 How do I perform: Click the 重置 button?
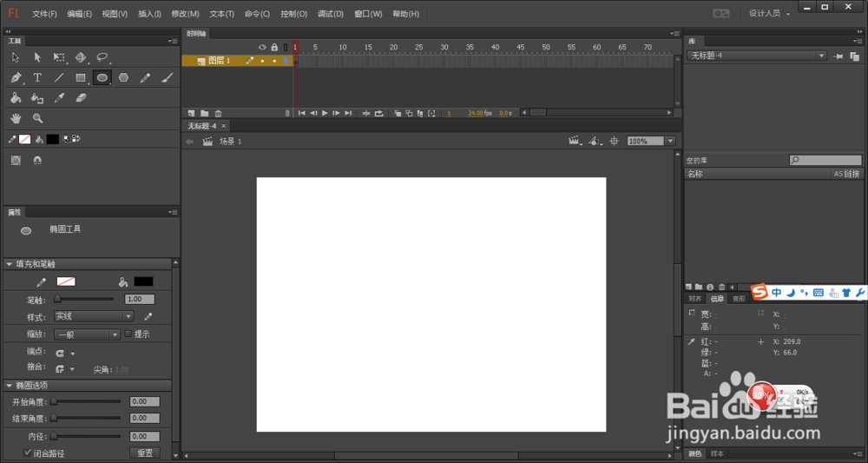(x=145, y=453)
